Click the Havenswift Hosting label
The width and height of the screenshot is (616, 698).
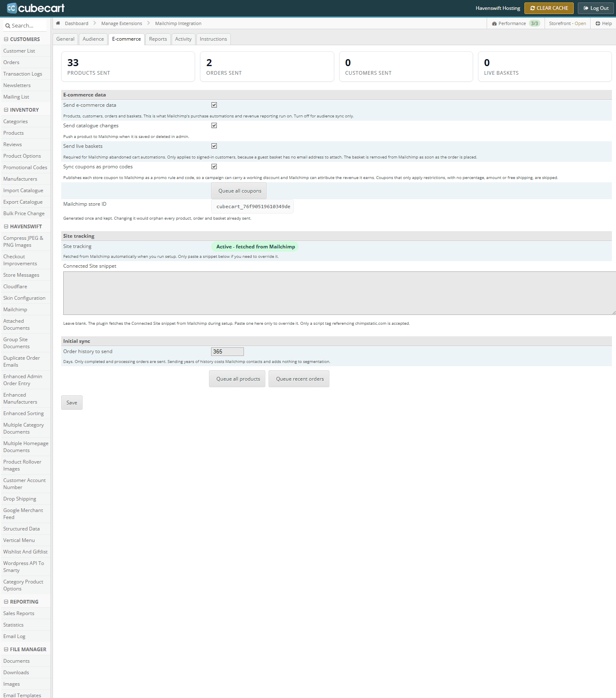498,8
